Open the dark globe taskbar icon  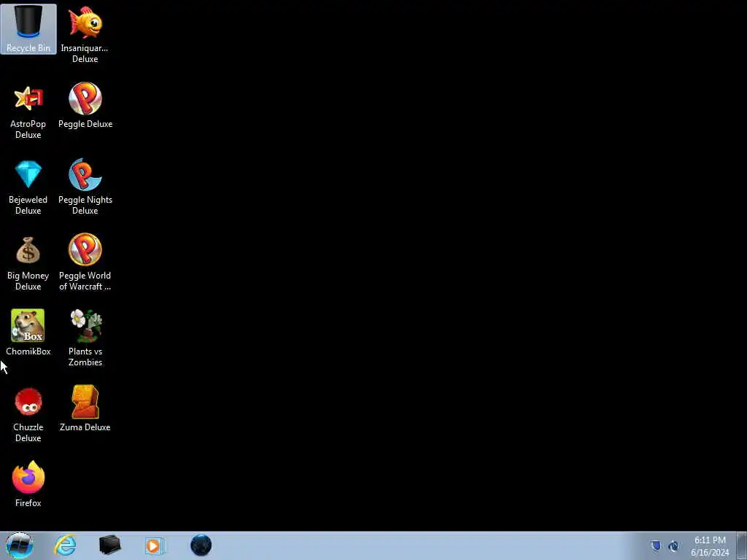201,545
